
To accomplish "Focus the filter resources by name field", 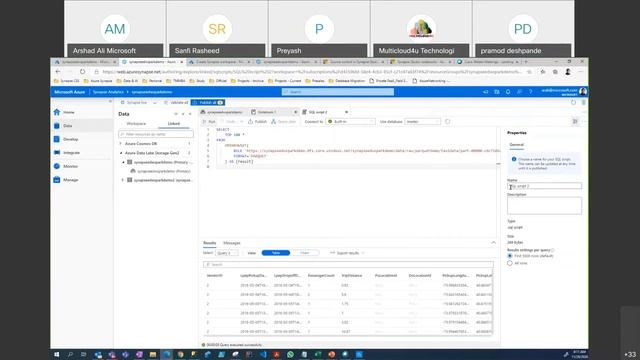I will 156,134.
